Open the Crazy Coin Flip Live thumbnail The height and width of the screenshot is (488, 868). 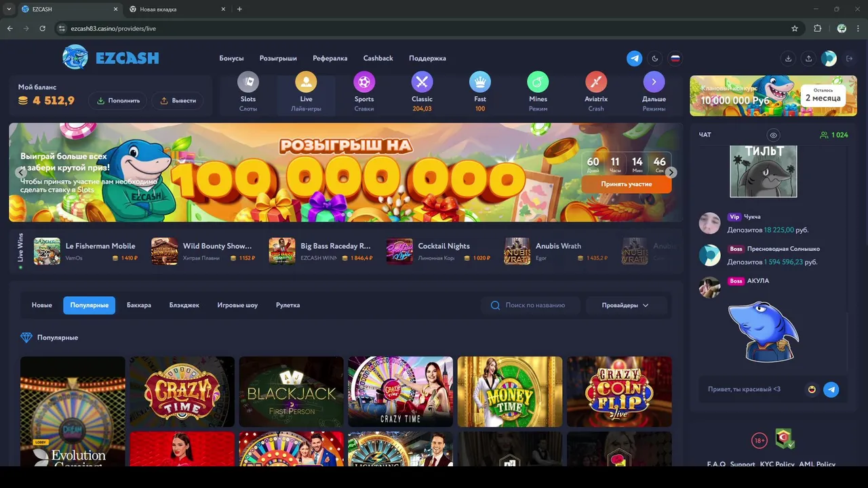click(x=619, y=392)
